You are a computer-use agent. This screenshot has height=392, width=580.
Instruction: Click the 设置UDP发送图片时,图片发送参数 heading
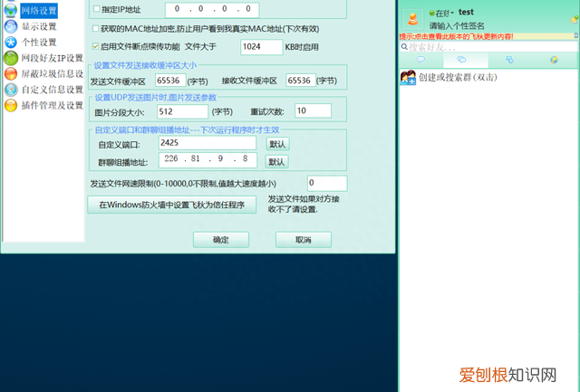tap(156, 98)
